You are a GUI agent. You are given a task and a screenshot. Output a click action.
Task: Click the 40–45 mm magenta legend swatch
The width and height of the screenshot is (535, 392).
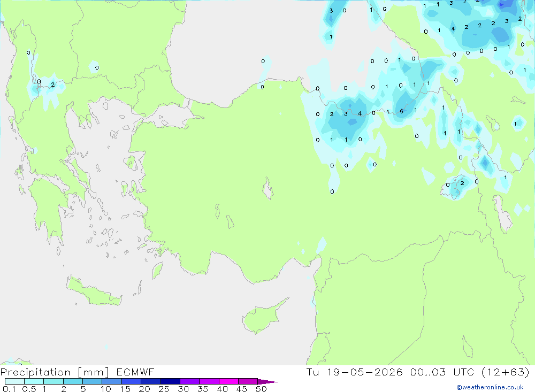[228, 381]
